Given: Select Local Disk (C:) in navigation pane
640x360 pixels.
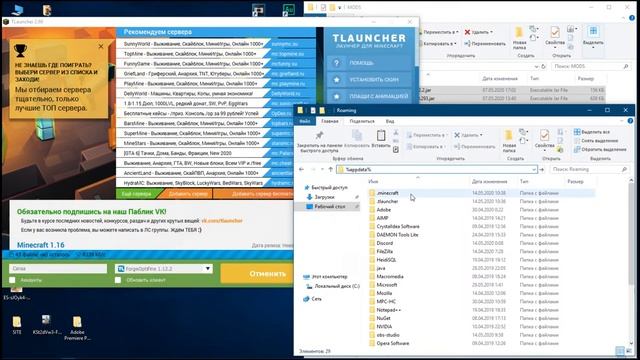Looking at the screenshot, I should tap(333, 287).
